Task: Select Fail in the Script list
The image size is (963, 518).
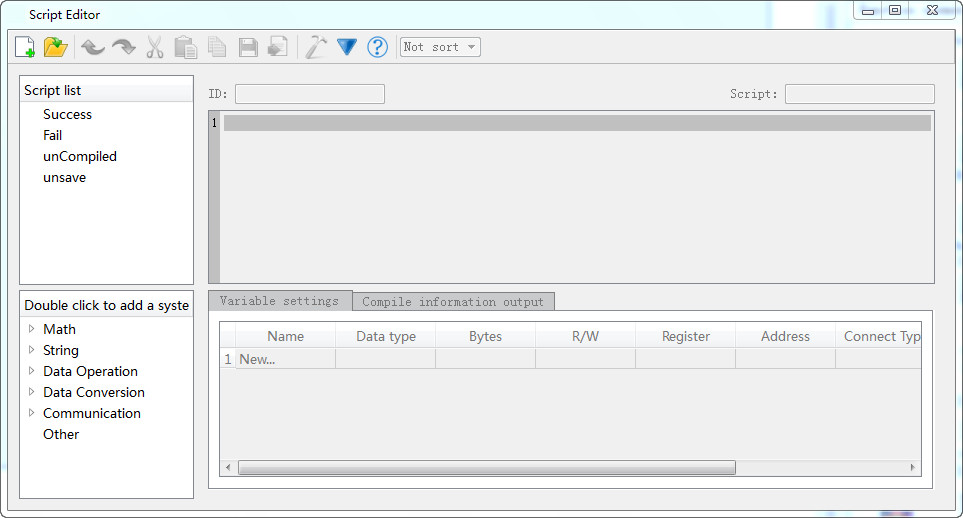Action: [x=52, y=135]
